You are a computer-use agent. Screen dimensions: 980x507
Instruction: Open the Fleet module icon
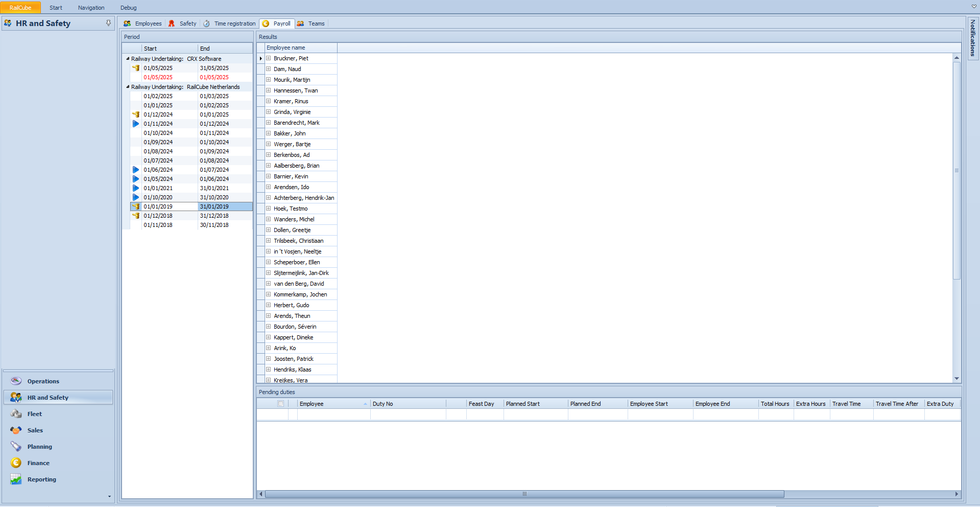tap(16, 413)
